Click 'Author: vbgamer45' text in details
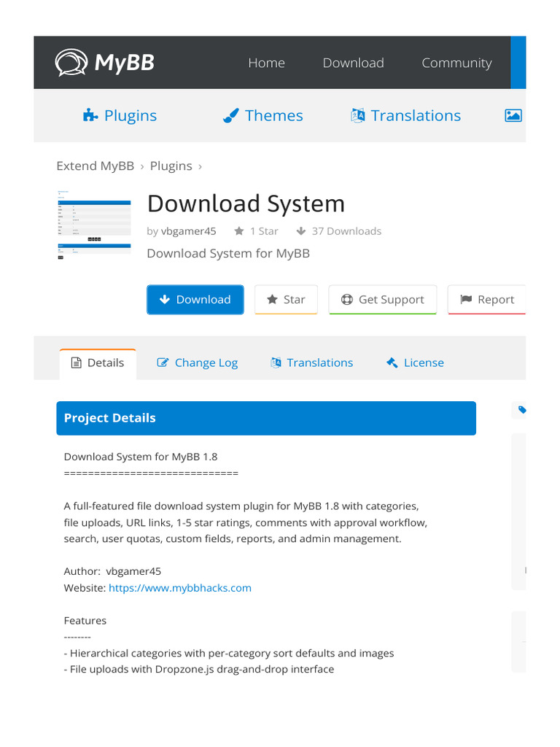Image resolution: width=560 pixels, height=747 pixels. coord(112,571)
